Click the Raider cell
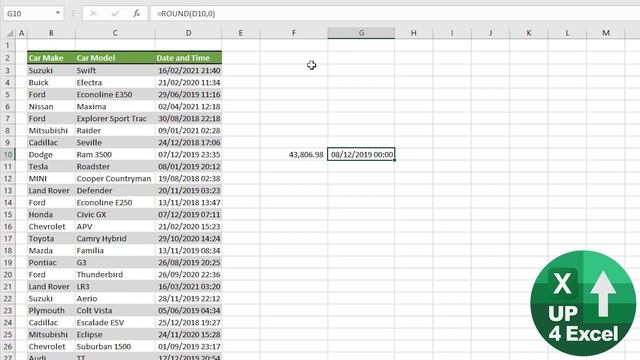This screenshot has height=360, width=640. [115, 131]
